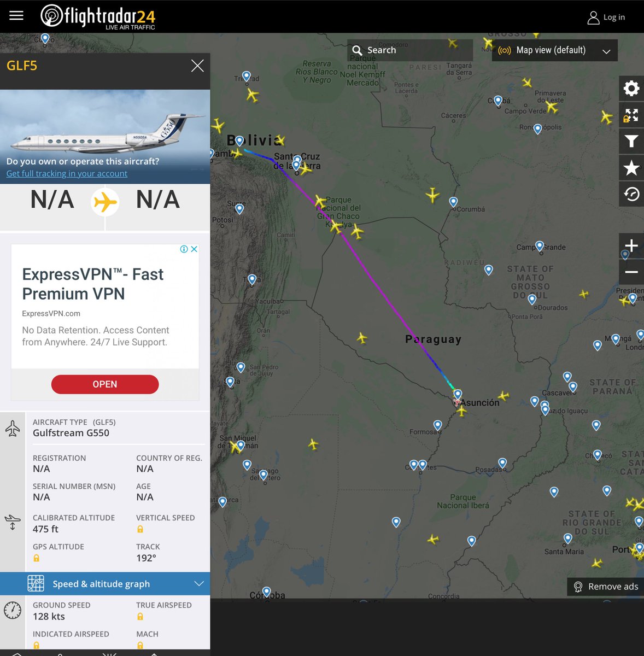
Task: Open map settings gear
Action: [631, 89]
